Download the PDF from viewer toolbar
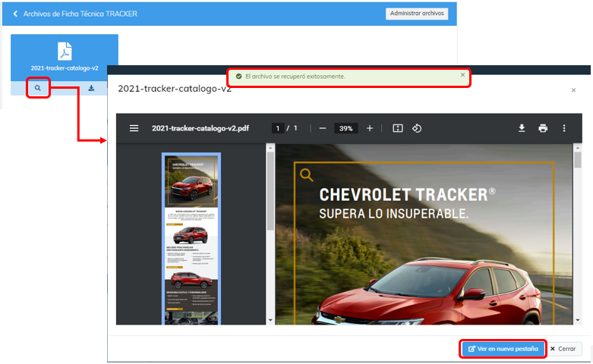Screen dimensions: 593x364 [522, 128]
